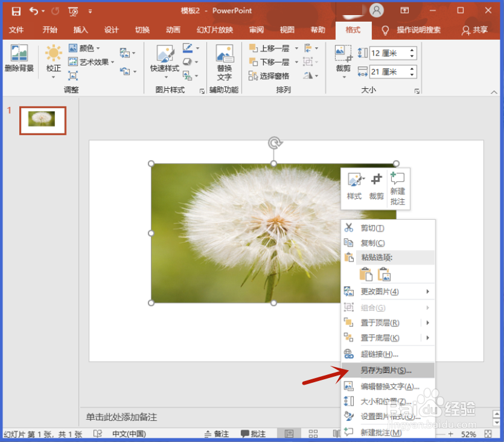Toggle the 备注 notes pane in status bar

217,434
